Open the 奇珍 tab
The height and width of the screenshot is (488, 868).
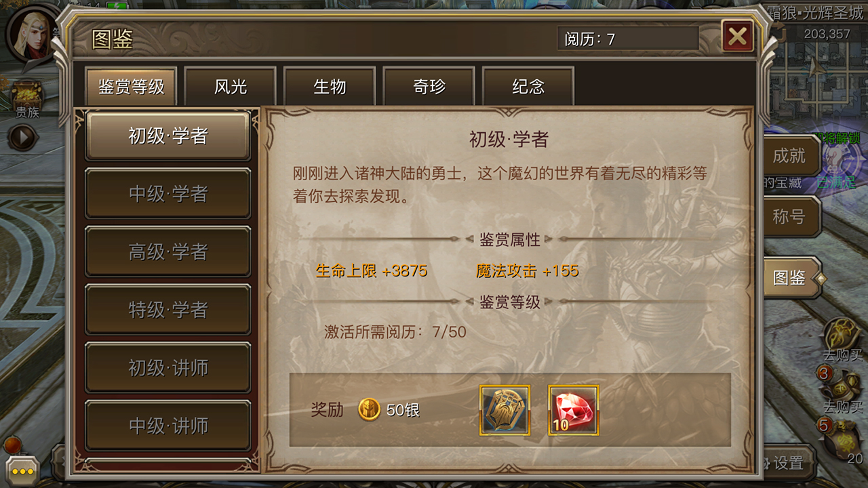tap(429, 87)
